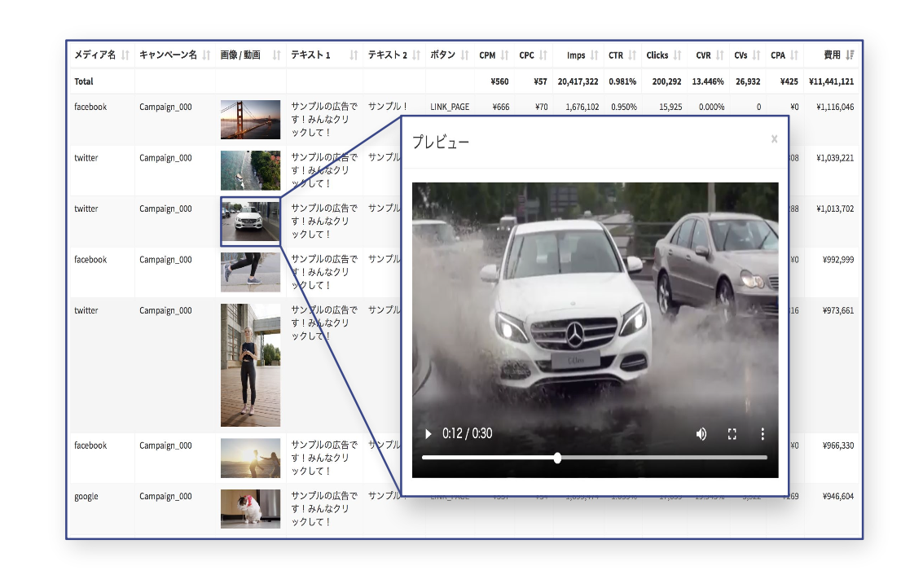Sort by メディア名 column arrows
The image size is (901, 588).
tap(125, 55)
